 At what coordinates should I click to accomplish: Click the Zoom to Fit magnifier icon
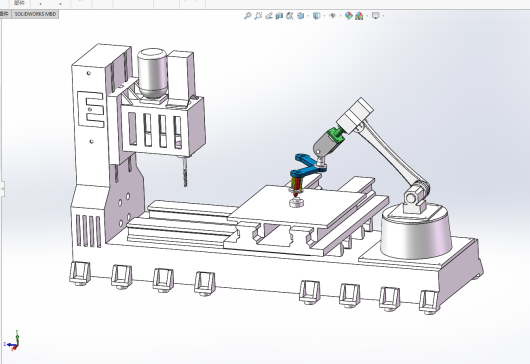[x=248, y=16]
